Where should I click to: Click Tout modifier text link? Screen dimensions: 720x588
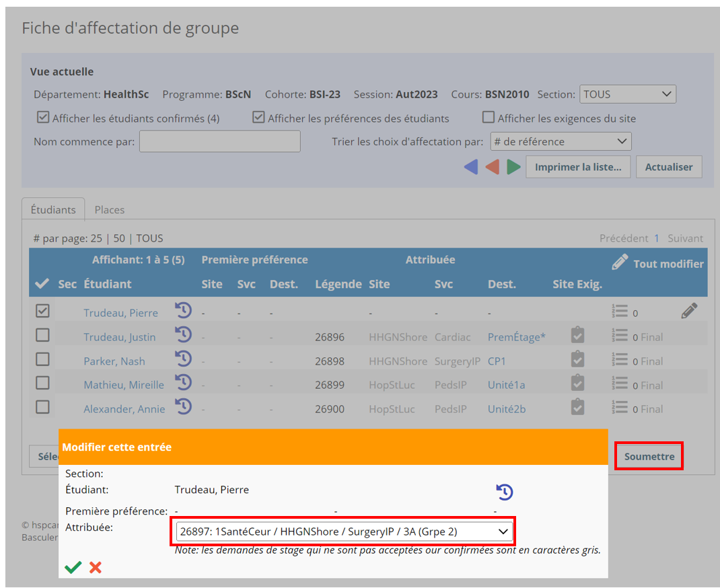coord(668,264)
